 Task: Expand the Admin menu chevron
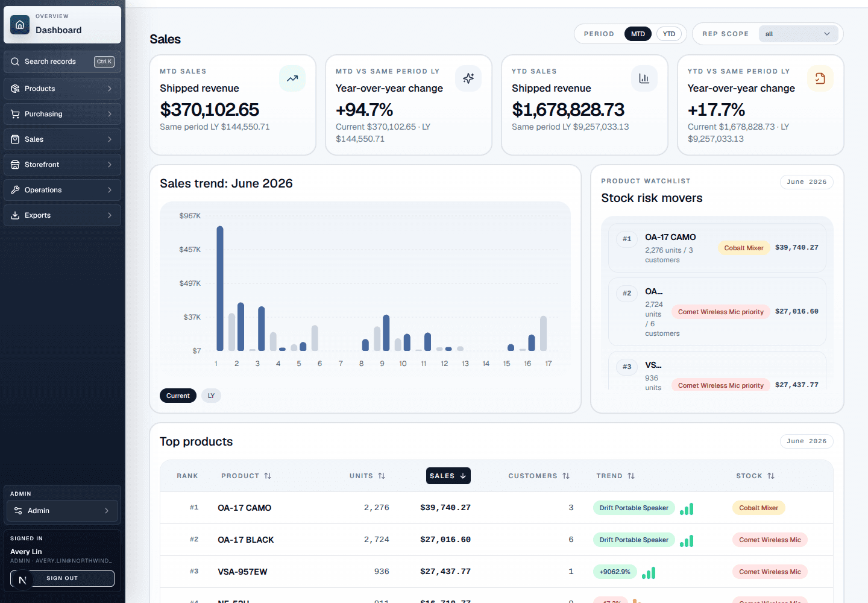107,511
